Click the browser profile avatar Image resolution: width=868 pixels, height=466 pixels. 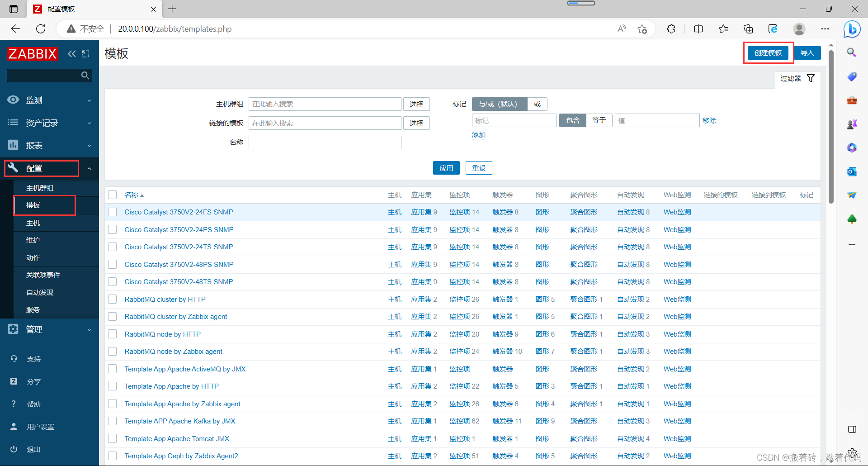pos(799,29)
